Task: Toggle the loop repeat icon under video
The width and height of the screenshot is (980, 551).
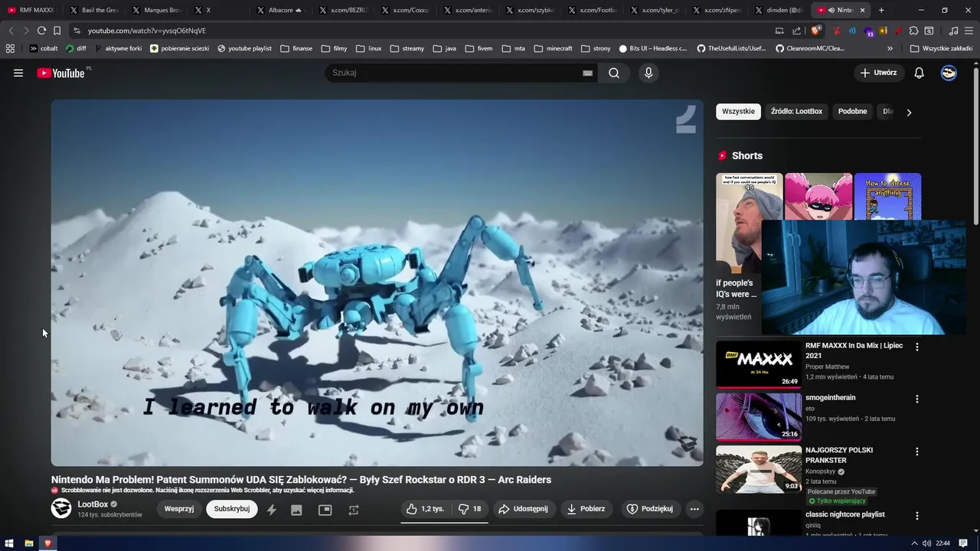Action: pos(354,510)
